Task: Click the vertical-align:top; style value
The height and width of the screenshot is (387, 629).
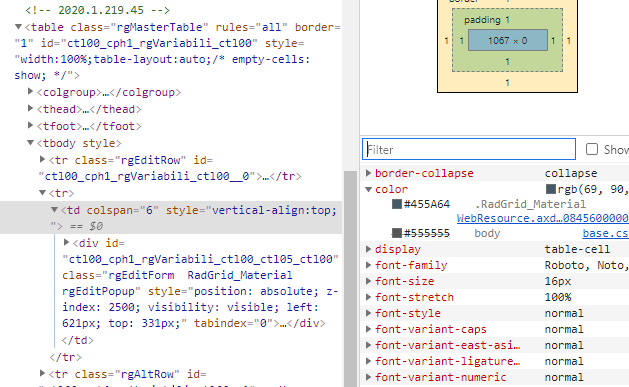Action: click(274, 210)
